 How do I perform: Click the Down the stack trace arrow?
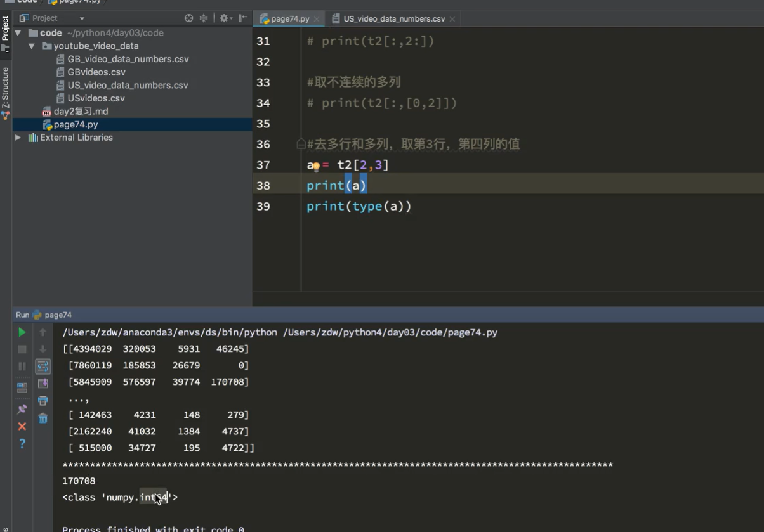pyautogui.click(x=43, y=349)
